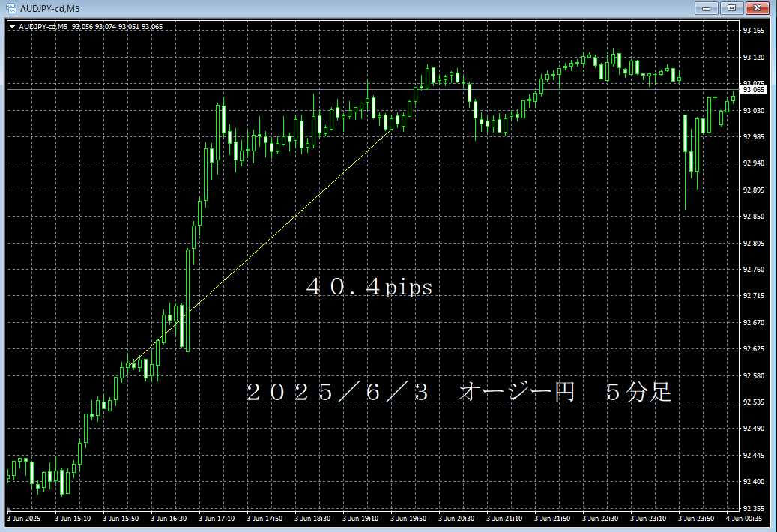Open the one-click trading triangle dropdown
This screenshot has height=532, width=777.
12,27
